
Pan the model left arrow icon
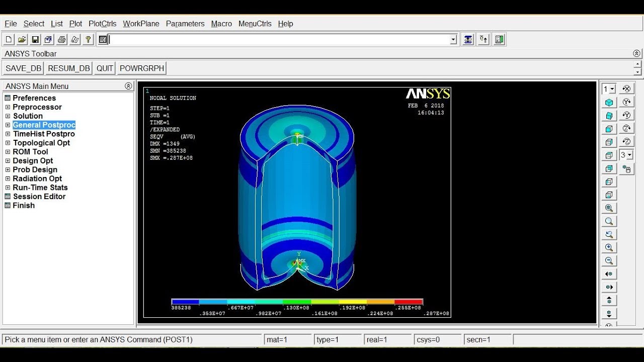(x=609, y=274)
